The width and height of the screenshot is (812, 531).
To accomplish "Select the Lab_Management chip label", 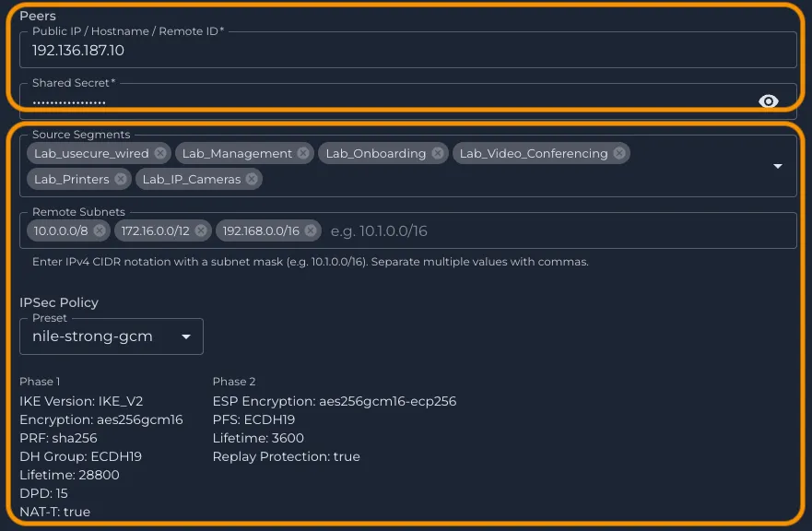I will tap(237, 153).
